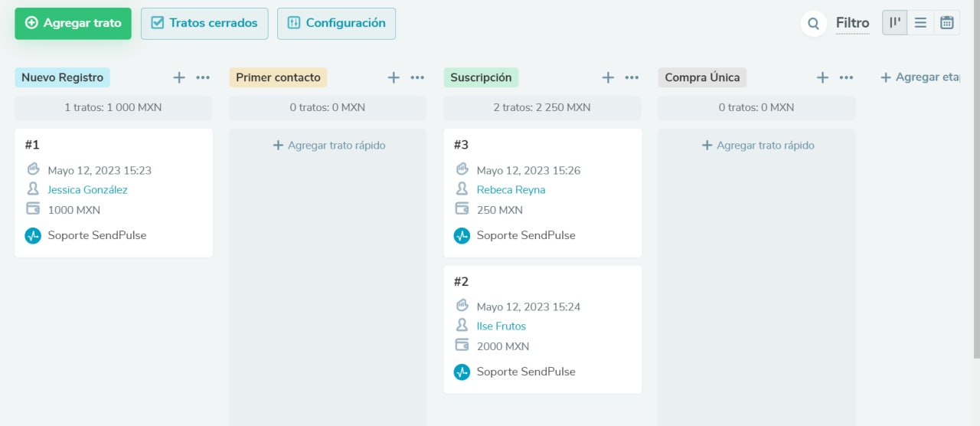This screenshot has height=426, width=980.
Task: Open contact Jessica González
Action: [x=87, y=190]
